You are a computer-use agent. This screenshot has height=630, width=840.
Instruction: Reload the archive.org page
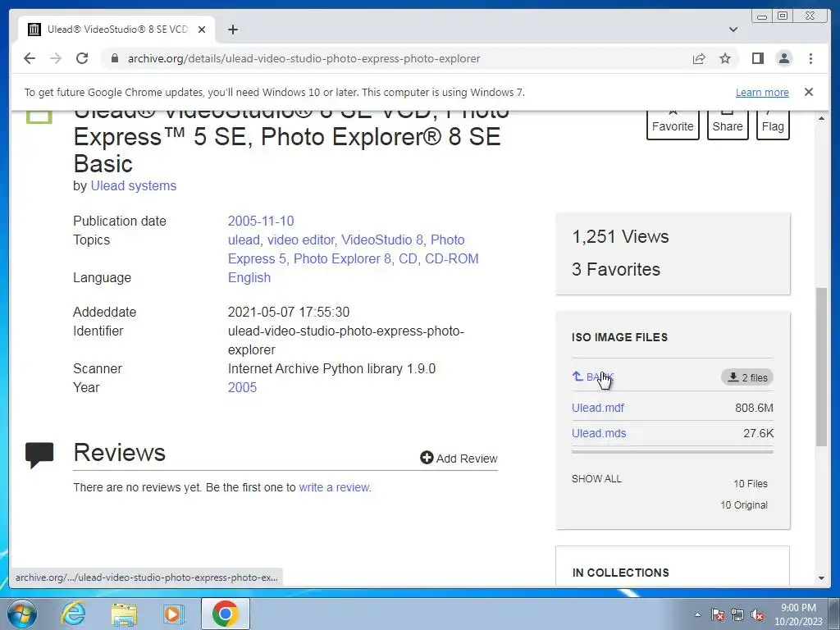(82, 58)
